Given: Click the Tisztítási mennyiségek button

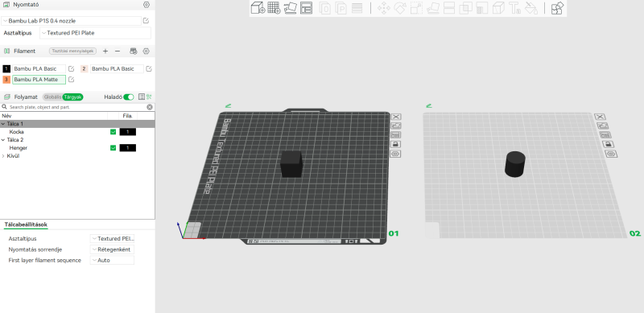Looking at the screenshot, I should [72, 51].
